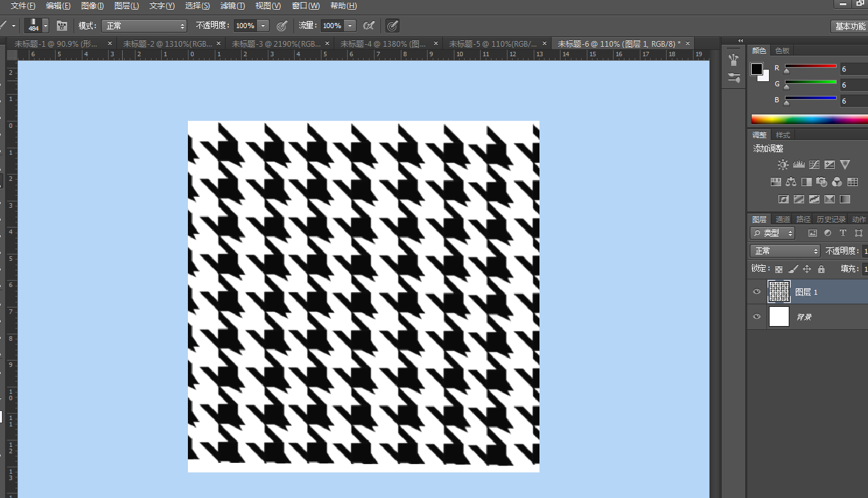
Task: Switch to document tab 未标题-4
Action: tap(384, 43)
